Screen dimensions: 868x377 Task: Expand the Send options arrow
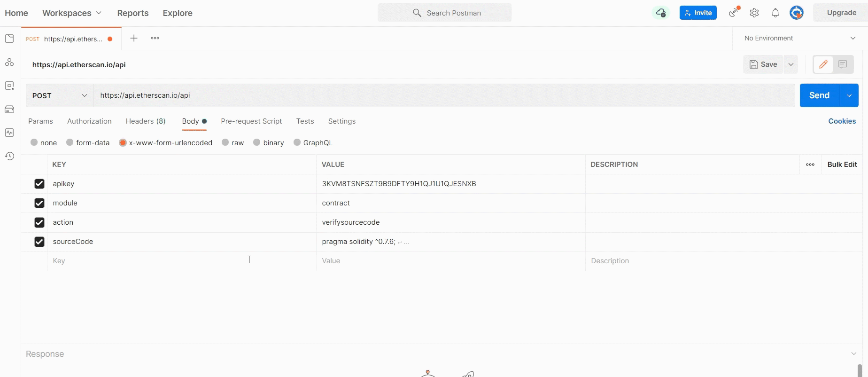(x=849, y=95)
